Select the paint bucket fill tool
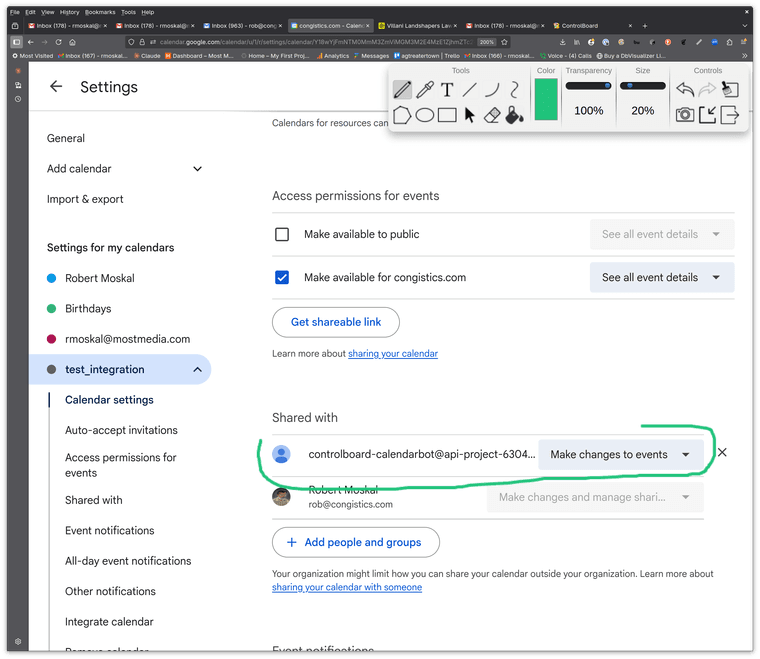 coord(513,115)
